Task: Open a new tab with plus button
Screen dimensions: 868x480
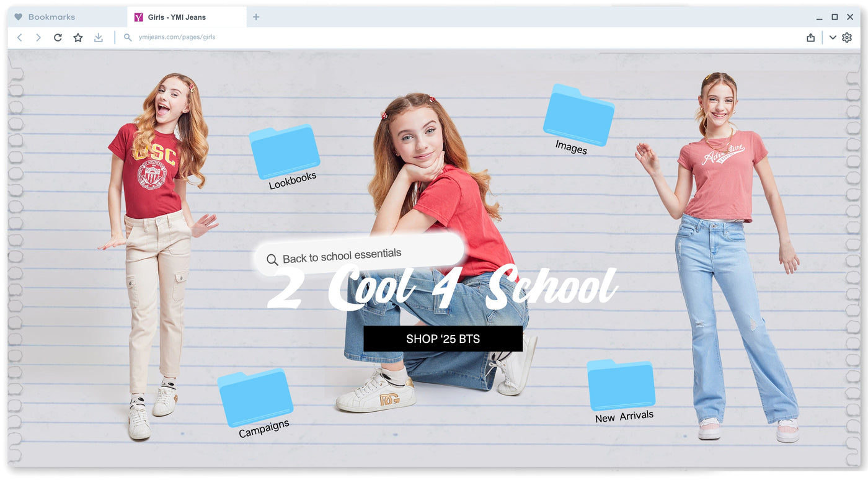Action: click(256, 17)
